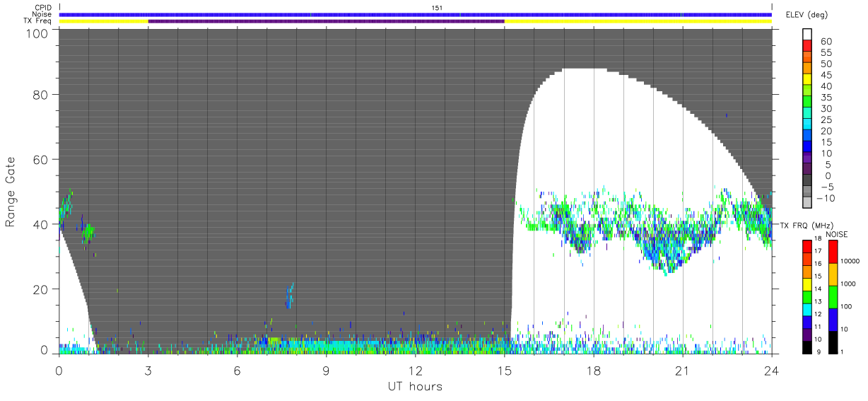Click the CPID value 151
This screenshot has width=868, height=401.
click(436, 8)
